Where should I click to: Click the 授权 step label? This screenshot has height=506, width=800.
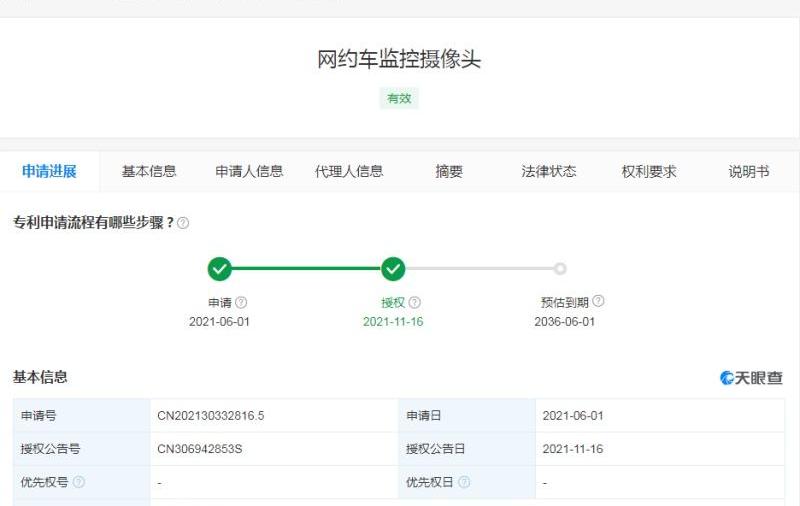tap(393, 303)
